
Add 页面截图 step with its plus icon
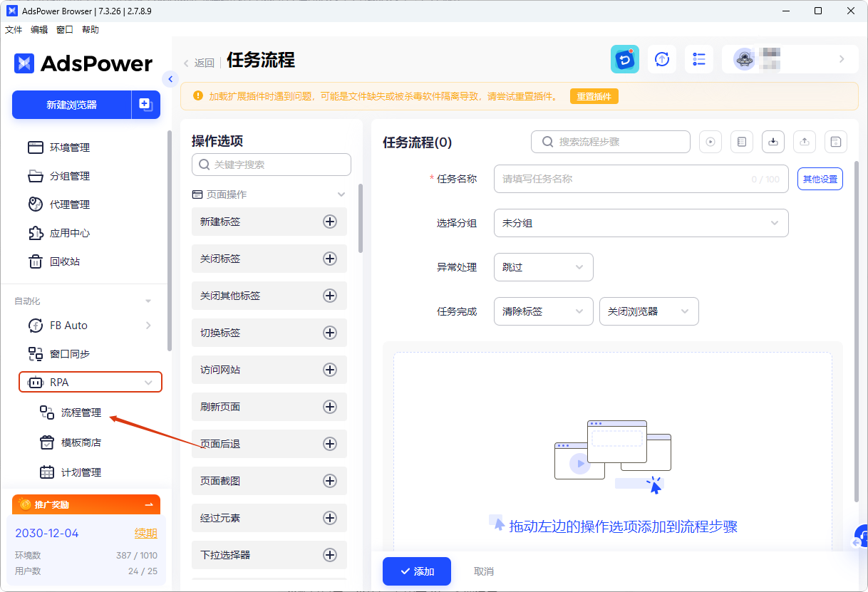330,481
